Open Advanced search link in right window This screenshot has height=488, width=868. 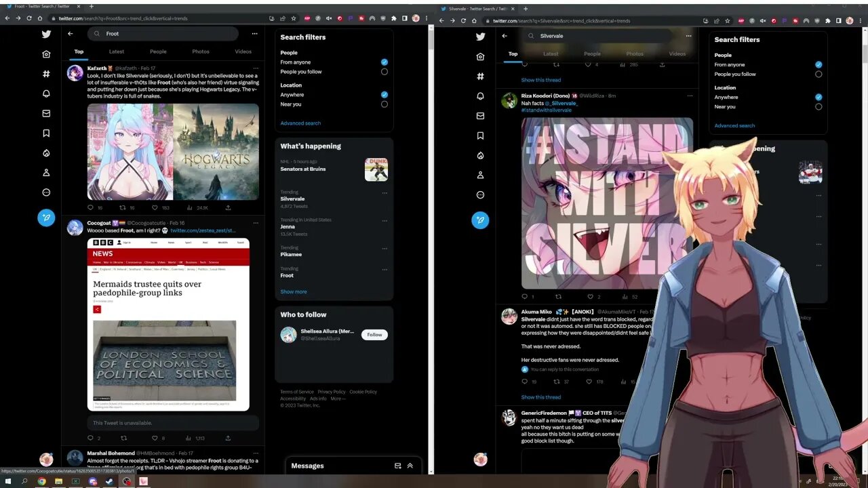[x=734, y=125]
